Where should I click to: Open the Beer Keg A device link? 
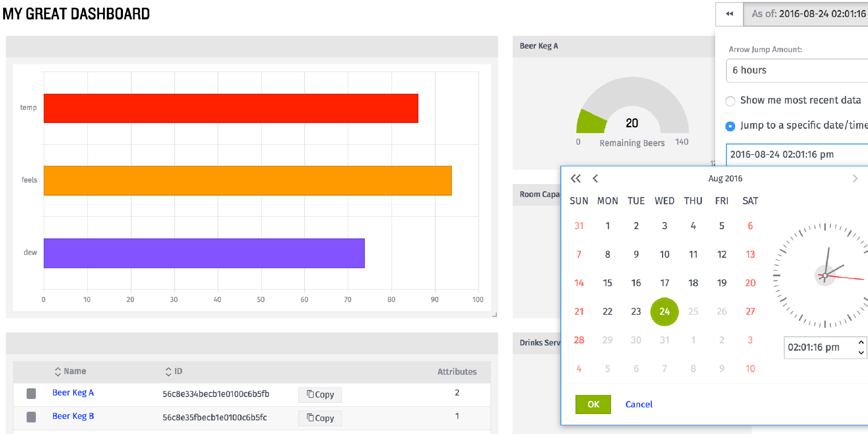[73, 393]
